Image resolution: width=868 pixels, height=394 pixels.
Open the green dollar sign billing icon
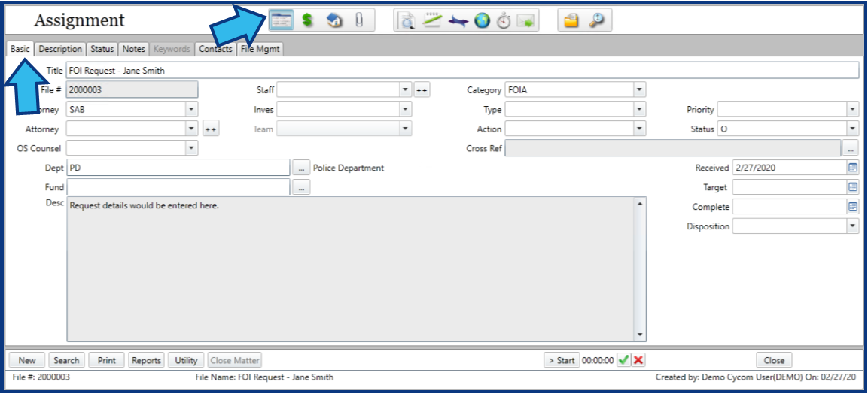pyautogui.click(x=308, y=20)
